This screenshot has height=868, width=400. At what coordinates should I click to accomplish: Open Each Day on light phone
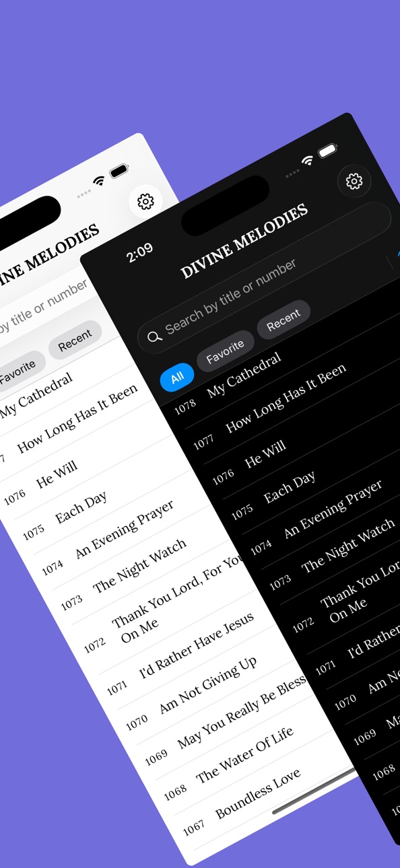pyautogui.click(x=81, y=508)
